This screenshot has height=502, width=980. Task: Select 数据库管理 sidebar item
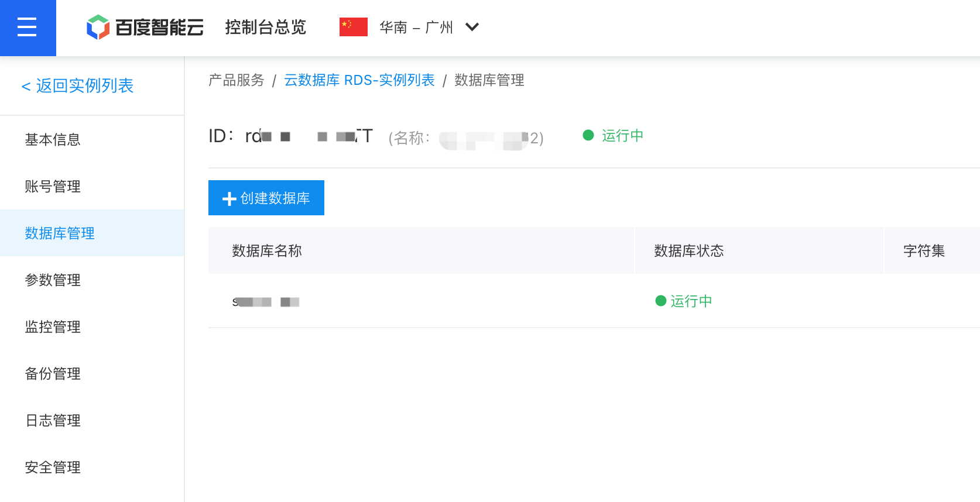(60, 233)
